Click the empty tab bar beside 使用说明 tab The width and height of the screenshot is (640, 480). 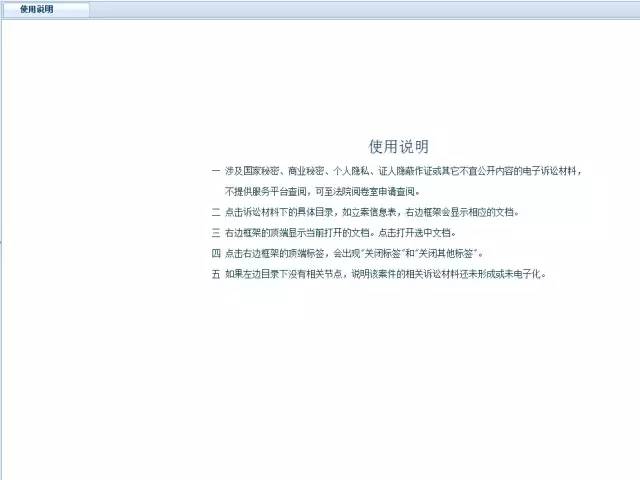pos(360,10)
